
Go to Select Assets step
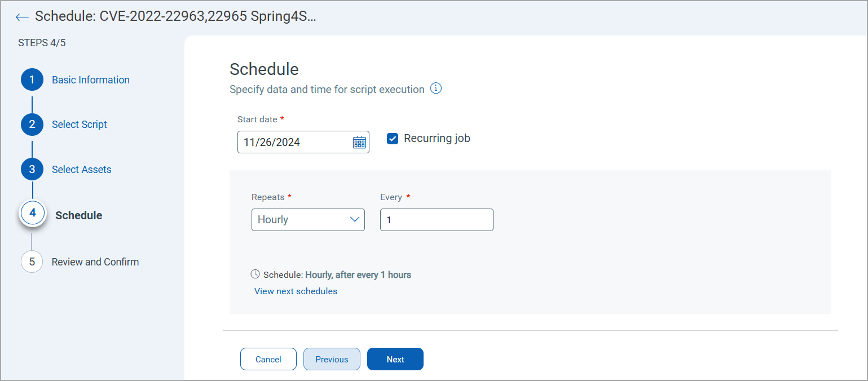click(82, 170)
